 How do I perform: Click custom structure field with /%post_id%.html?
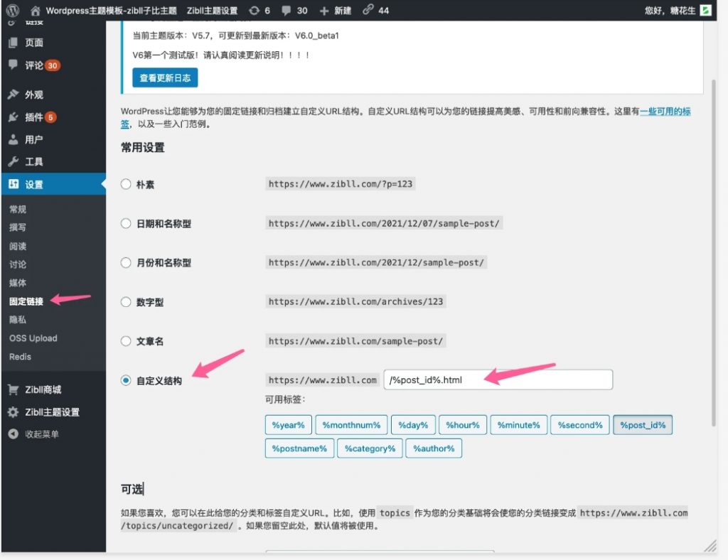coord(498,380)
